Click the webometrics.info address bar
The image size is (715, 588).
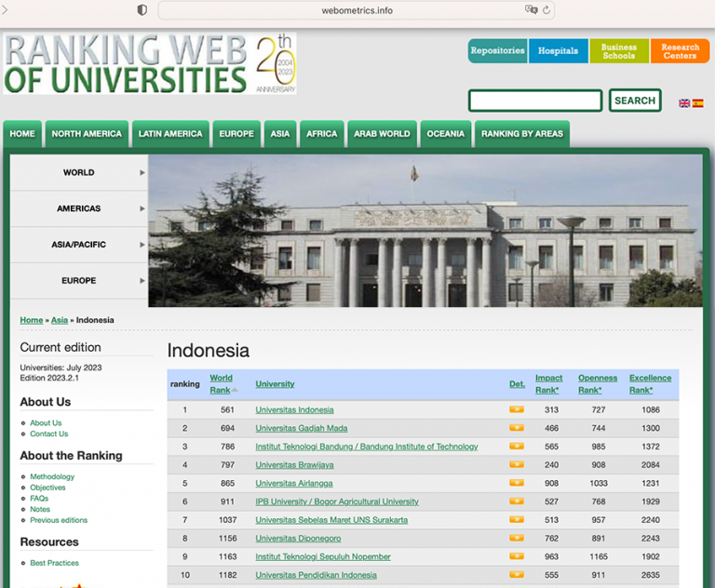[x=357, y=10]
